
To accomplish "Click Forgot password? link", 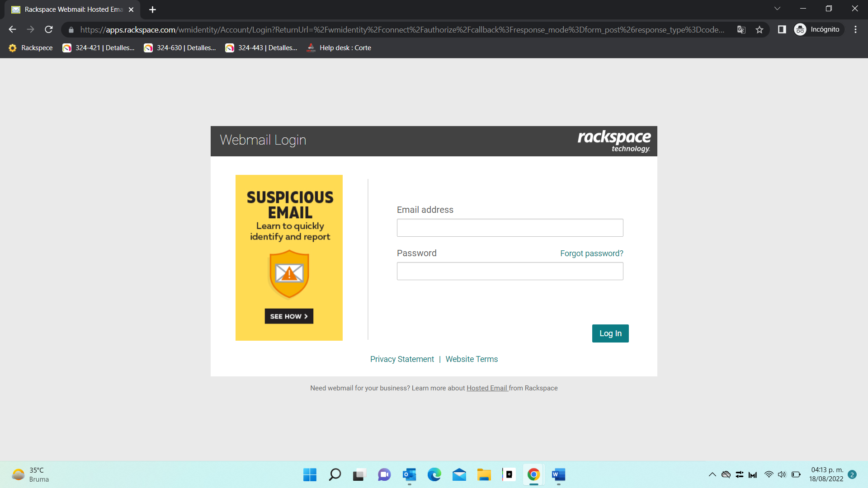I will point(591,253).
